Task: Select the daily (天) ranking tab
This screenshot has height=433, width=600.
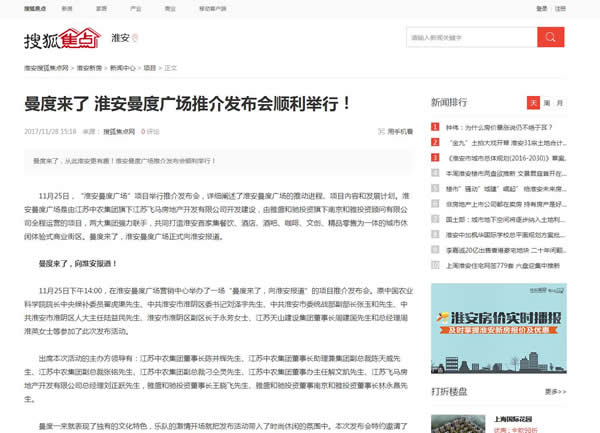Action: (534, 102)
